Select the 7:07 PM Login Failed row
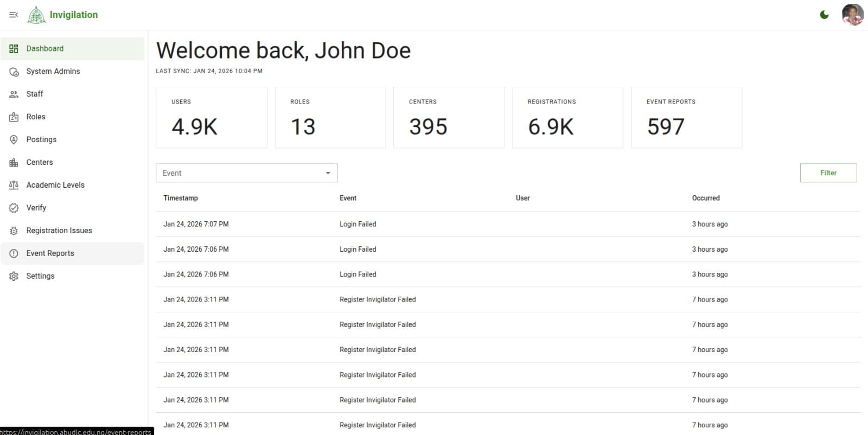The height and width of the screenshot is (435, 868). (358, 224)
